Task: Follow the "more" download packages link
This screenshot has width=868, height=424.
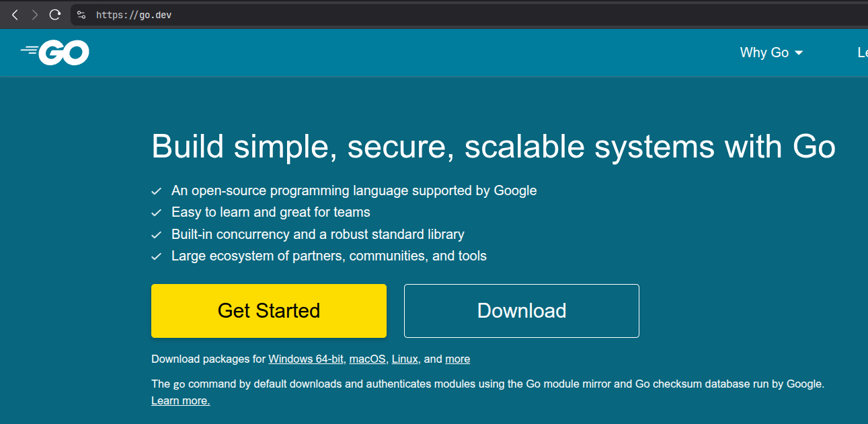Action: 457,359
